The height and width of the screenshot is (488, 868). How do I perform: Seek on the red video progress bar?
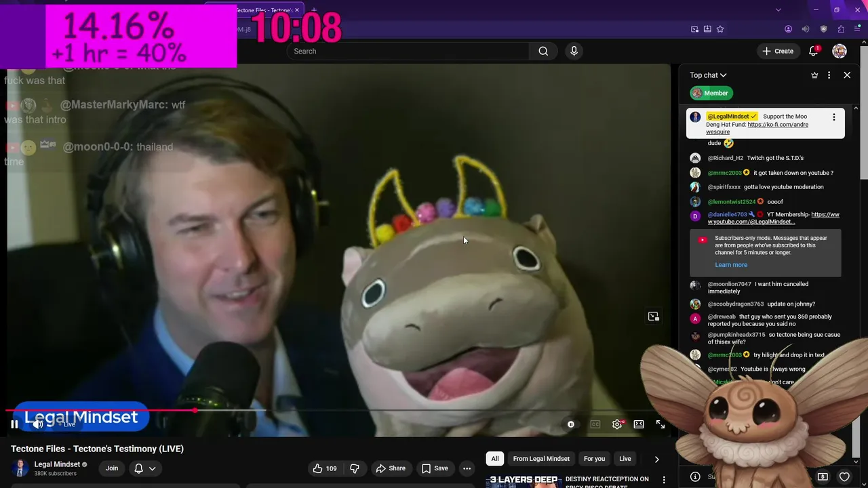[102, 410]
